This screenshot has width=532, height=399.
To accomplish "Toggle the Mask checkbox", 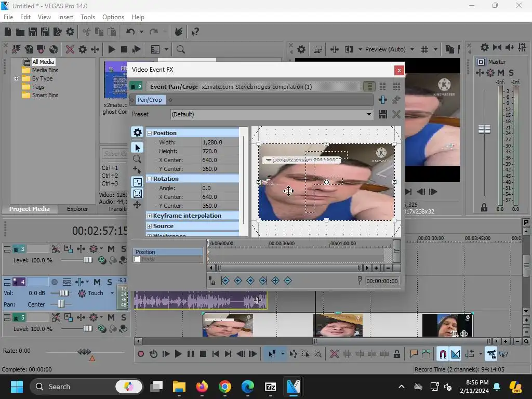I will tap(137, 260).
